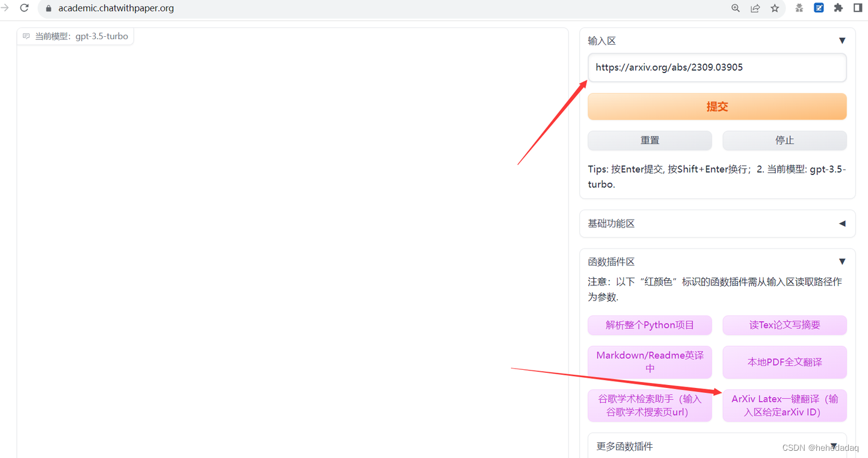Run Markdown/Readme英译中 plugin

(x=650, y=362)
